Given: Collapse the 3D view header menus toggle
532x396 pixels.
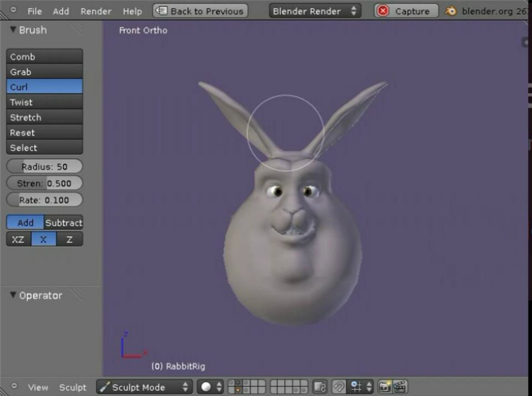Looking at the screenshot, I should tap(14, 386).
